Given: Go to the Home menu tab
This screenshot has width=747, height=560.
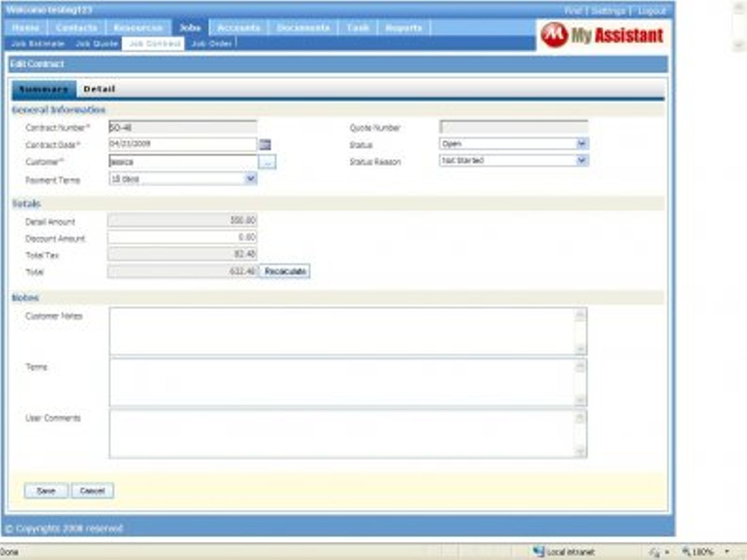Looking at the screenshot, I should (x=26, y=28).
